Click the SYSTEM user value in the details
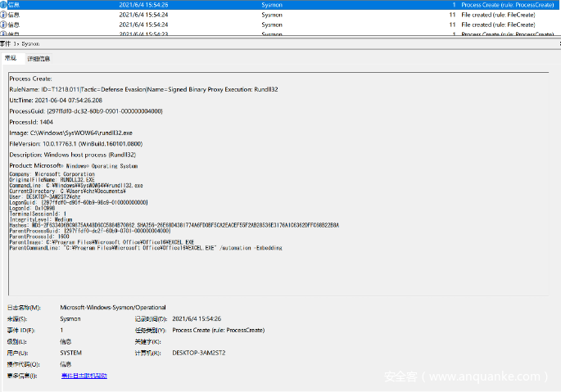This screenshot has width=561, height=392. pos(71,353)
